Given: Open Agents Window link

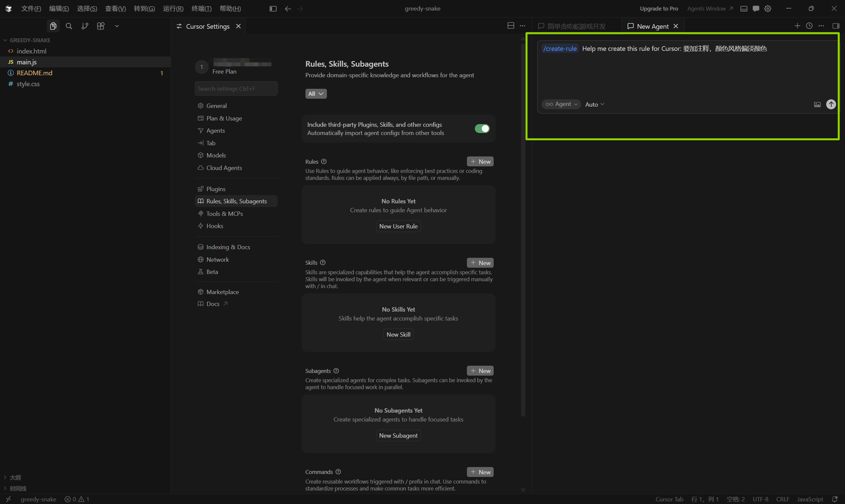Looking at the screenshot, I should (x=710, y=9).
